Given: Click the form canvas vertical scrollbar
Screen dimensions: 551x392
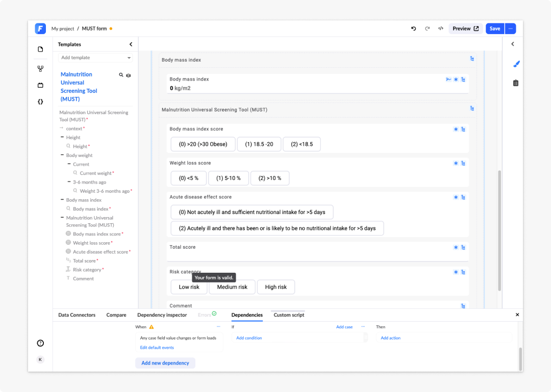Looking at the screenshot, I should click(499, 231).
